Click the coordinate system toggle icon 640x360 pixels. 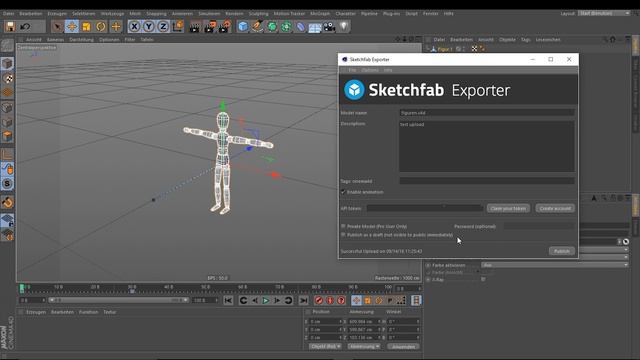tap(178, 27)
